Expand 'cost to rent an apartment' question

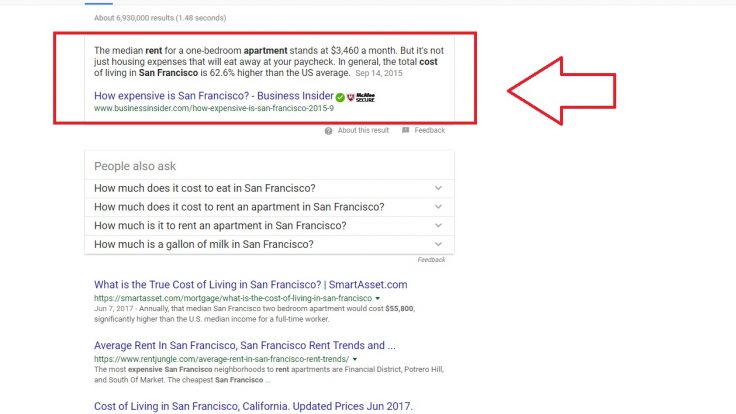(269, 207)
